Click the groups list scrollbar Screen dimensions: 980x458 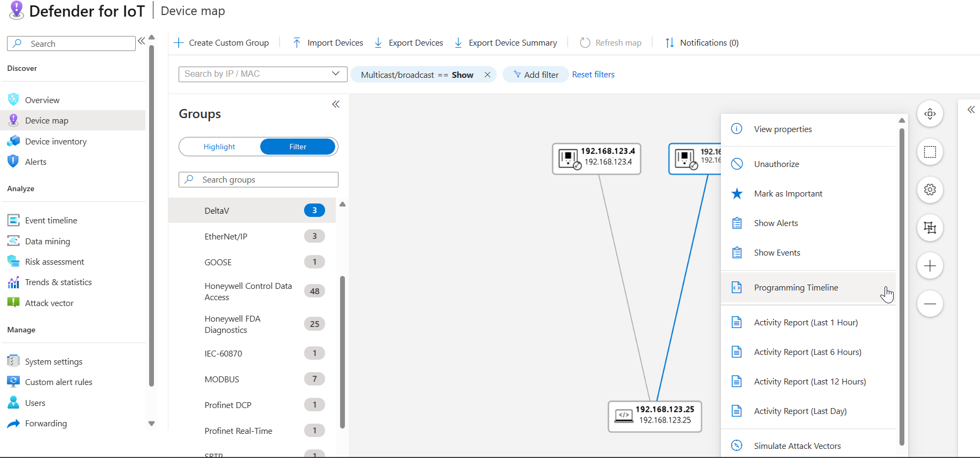click(342, 352)
